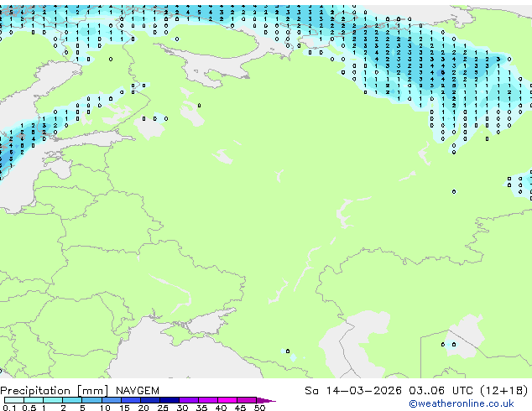Click the legend value label '20'
This screenshot has height=411, width=532.
[143, 408]
